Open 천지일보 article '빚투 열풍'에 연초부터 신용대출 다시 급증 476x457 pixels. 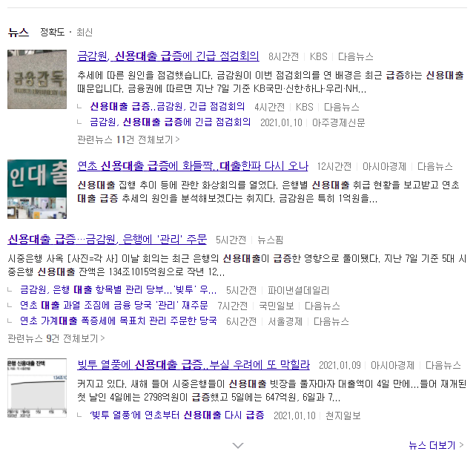177,415
